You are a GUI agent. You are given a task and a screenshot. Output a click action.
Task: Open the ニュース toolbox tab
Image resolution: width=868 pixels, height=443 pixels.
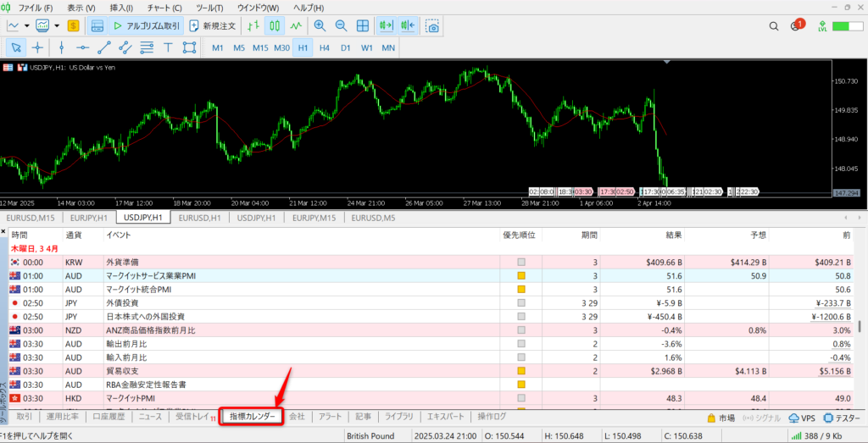(151, 417)
